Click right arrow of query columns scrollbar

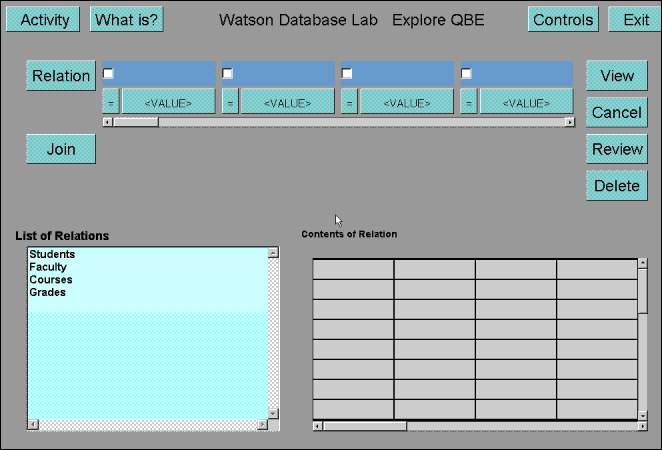click(570, 122)
